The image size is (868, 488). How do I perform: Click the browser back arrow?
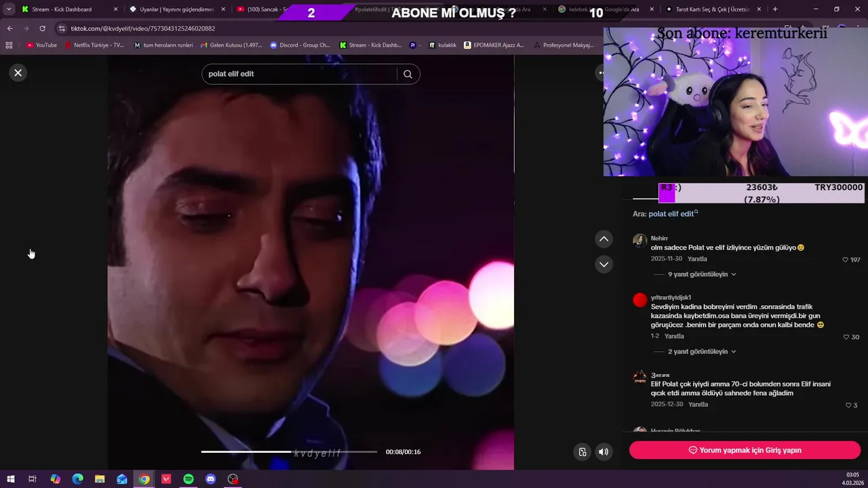[9, 28]
